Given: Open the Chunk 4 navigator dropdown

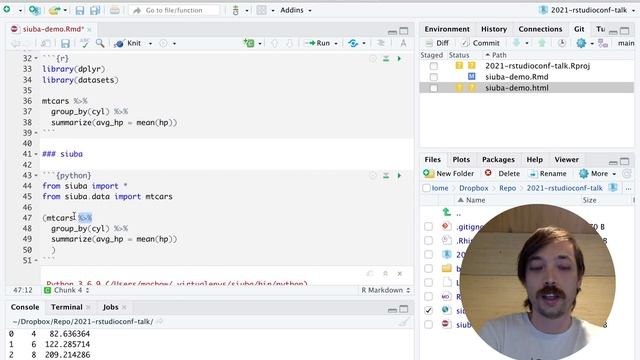Looking at the screenshot, I should coord(67,290).
